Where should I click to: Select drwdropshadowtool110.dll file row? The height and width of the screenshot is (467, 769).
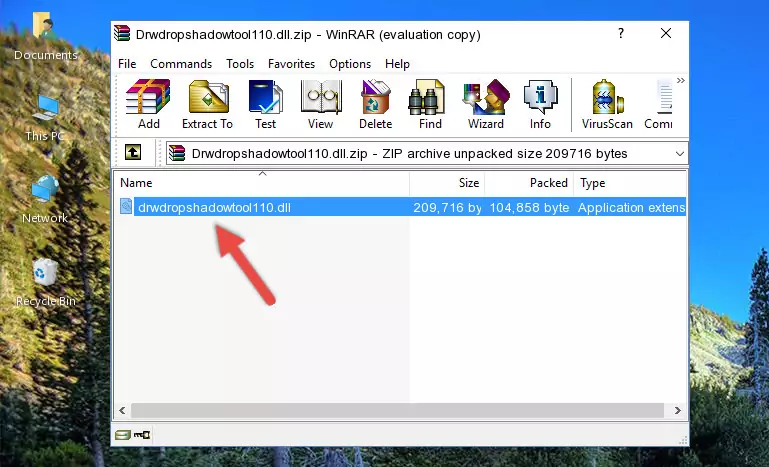(x=401, y=207)
